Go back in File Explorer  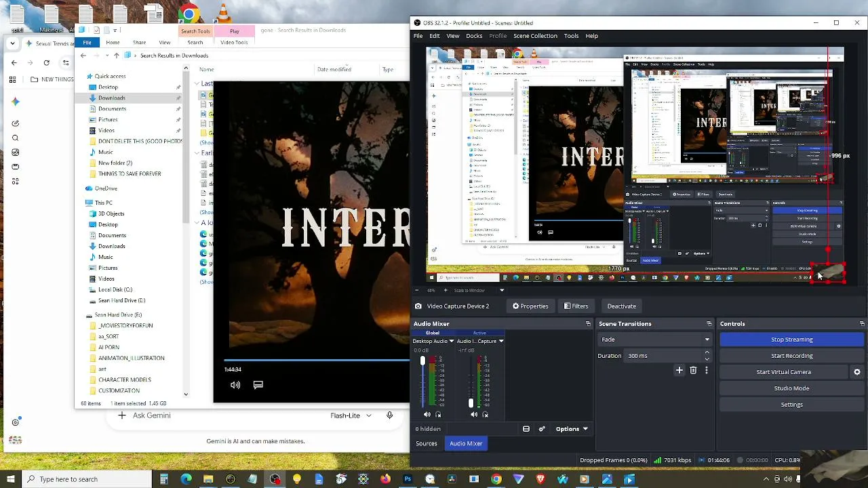pos(83,56)
